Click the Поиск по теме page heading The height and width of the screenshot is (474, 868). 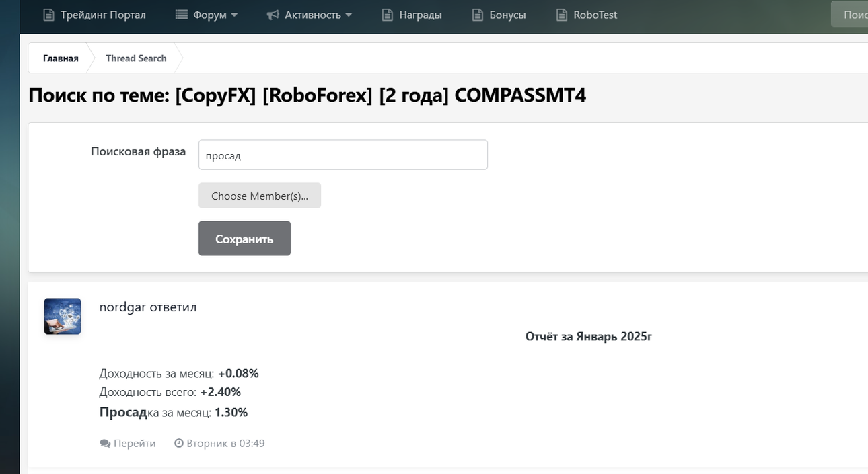307,95
